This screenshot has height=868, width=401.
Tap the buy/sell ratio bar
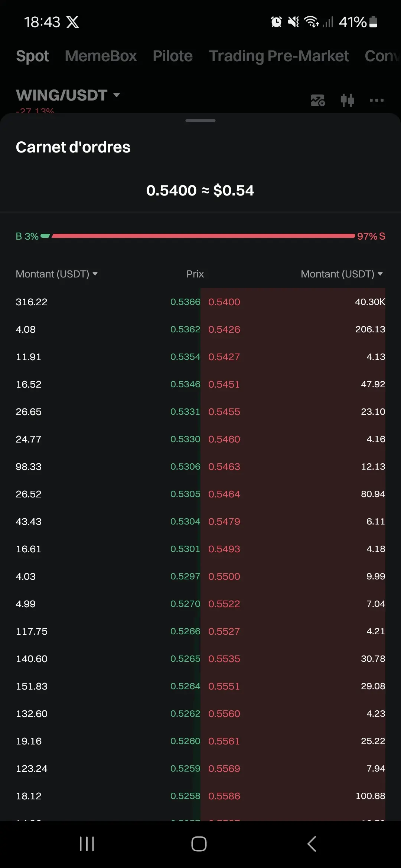point(200,236)
